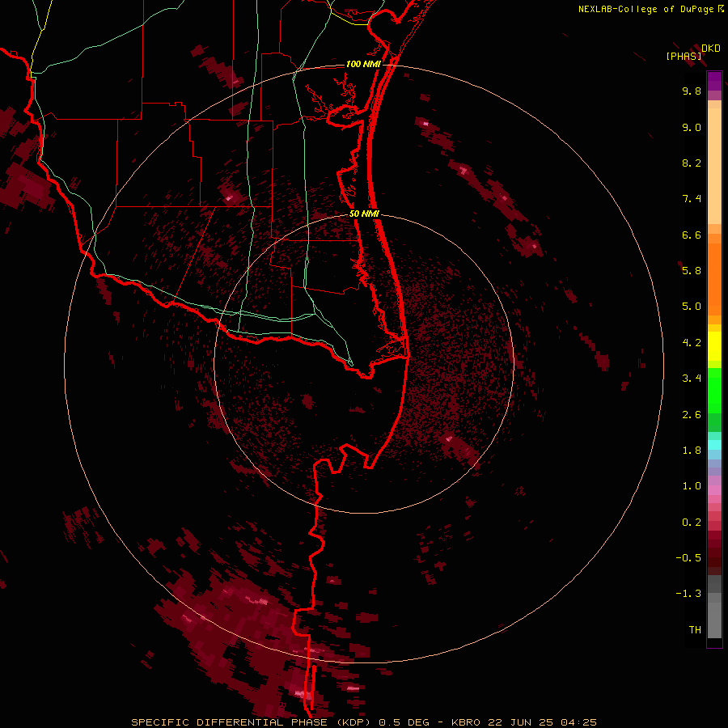The width and height of the screenshot is (728, 728).
Task: Click the [PHAS] units label
Action: tap(684, 56)
